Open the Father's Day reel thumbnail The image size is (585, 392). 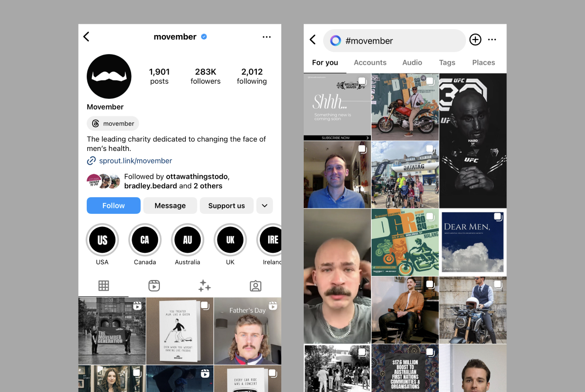248,331
